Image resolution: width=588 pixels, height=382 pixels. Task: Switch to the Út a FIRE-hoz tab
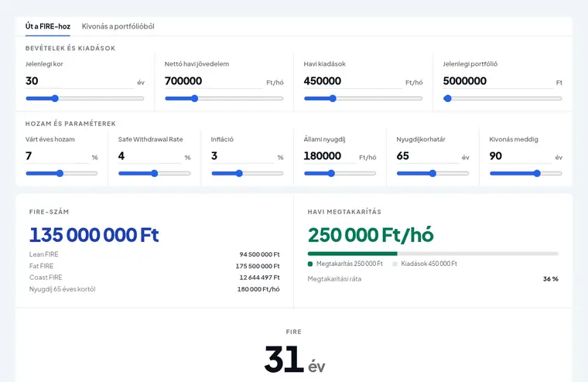coord(48,26)
